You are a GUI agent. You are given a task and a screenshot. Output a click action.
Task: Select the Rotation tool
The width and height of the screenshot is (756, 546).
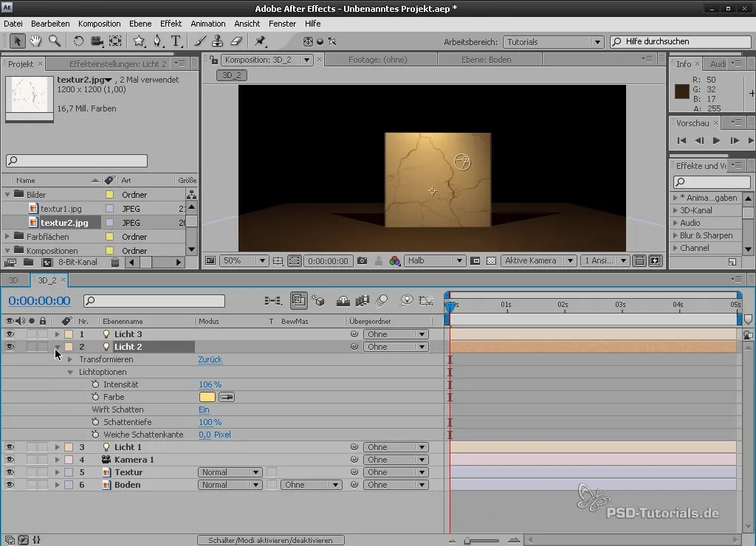click(78, 41)
